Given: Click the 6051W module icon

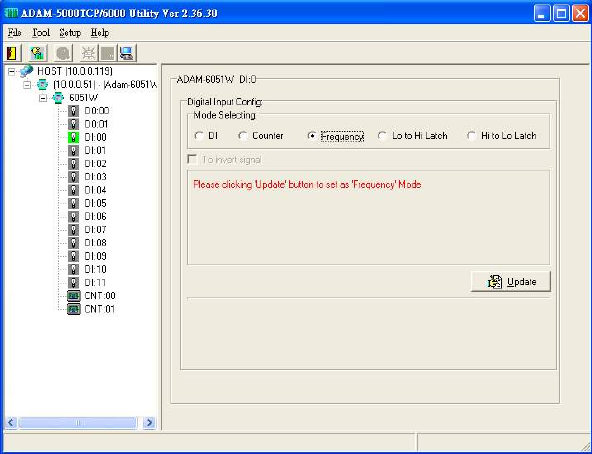Looking at the screenshot, I should coord(58,98).
